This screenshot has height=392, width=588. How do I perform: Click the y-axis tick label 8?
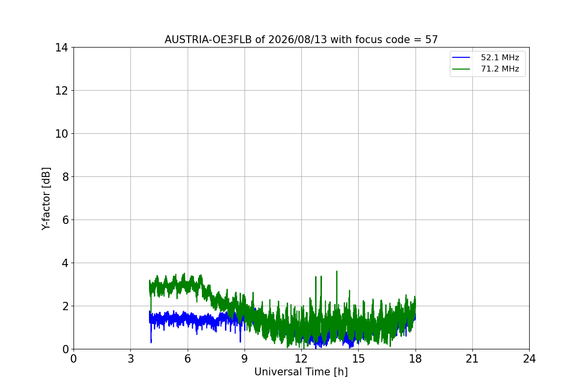65,177
